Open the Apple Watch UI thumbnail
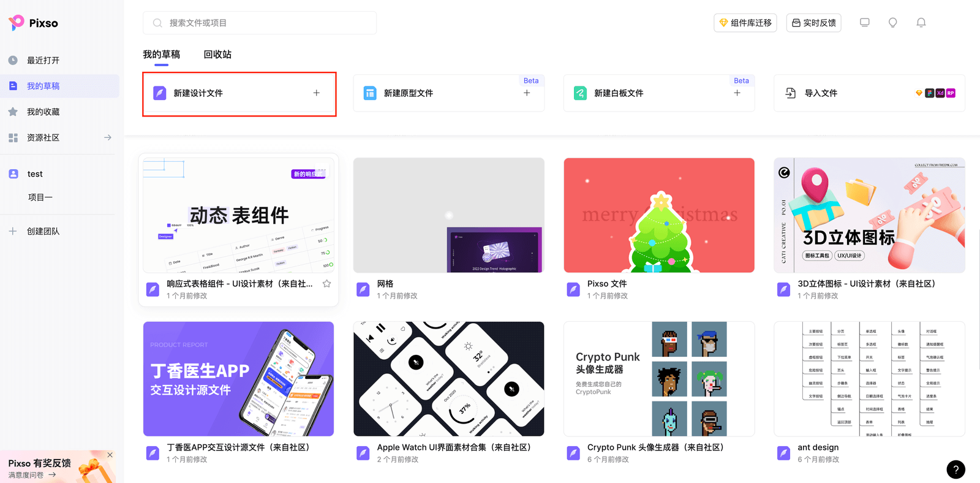The width and height of the screenshot is (980, 483). (449, 379)
